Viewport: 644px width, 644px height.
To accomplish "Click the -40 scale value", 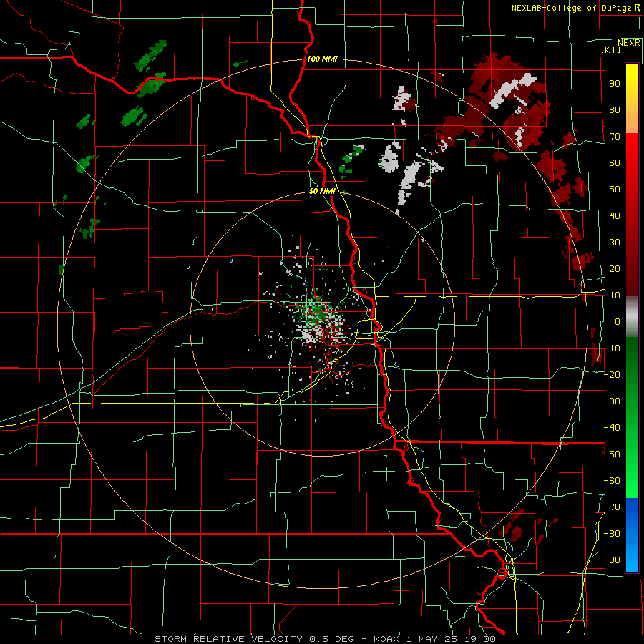I will pos(612,428).
